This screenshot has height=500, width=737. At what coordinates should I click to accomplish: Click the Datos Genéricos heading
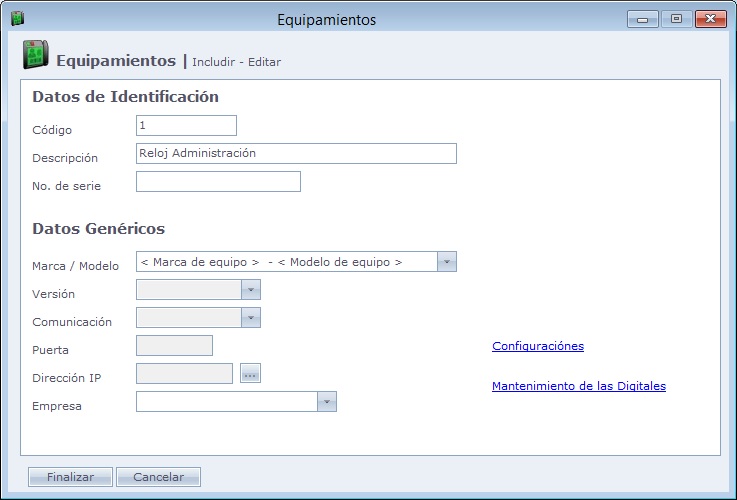(x=99, y=229)
